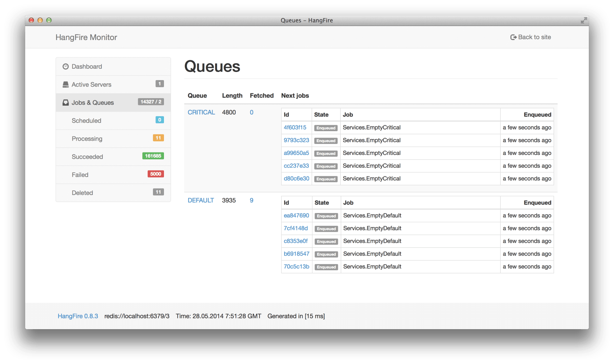
Task: Click the Dashboard clock icon
Action: pyautogui.click(x=66, y=67)
